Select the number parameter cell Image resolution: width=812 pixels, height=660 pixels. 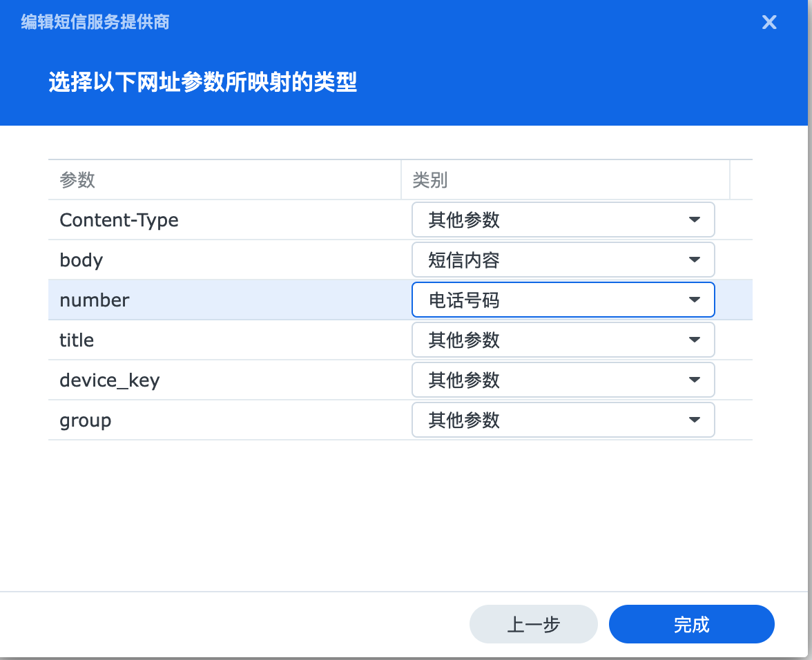click(225, 300)
